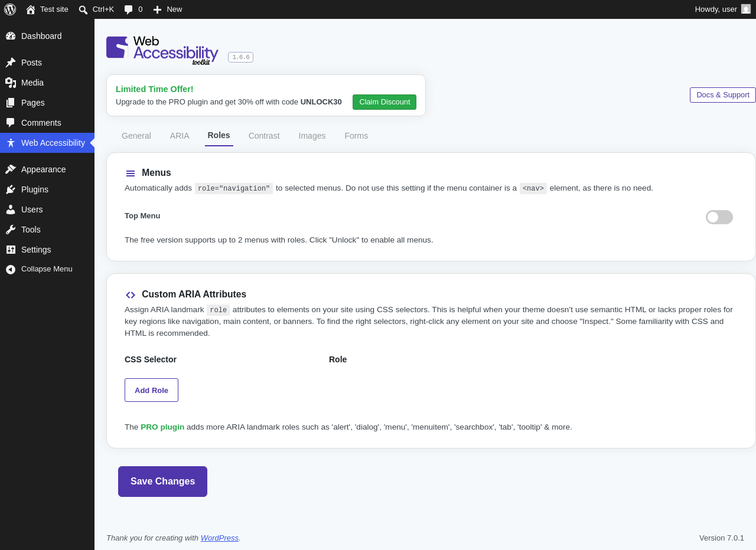756x550 pixels.
Task: Click the Claim Discount button
Action: (384, 102)
